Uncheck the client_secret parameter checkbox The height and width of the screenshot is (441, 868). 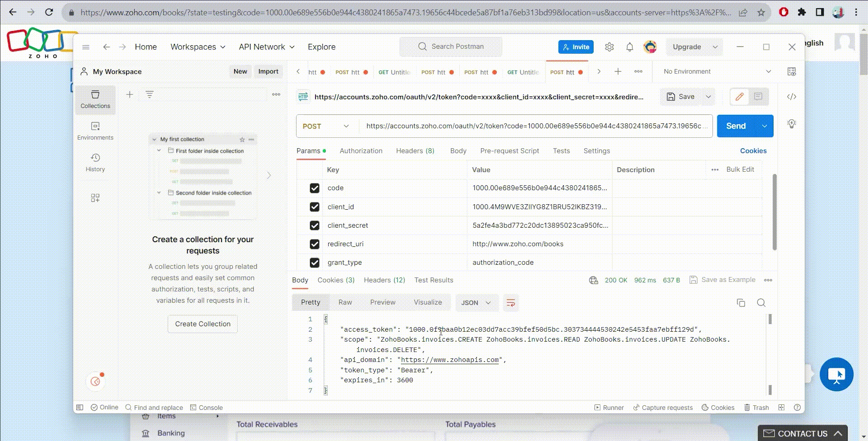click(x=315, y=225)
